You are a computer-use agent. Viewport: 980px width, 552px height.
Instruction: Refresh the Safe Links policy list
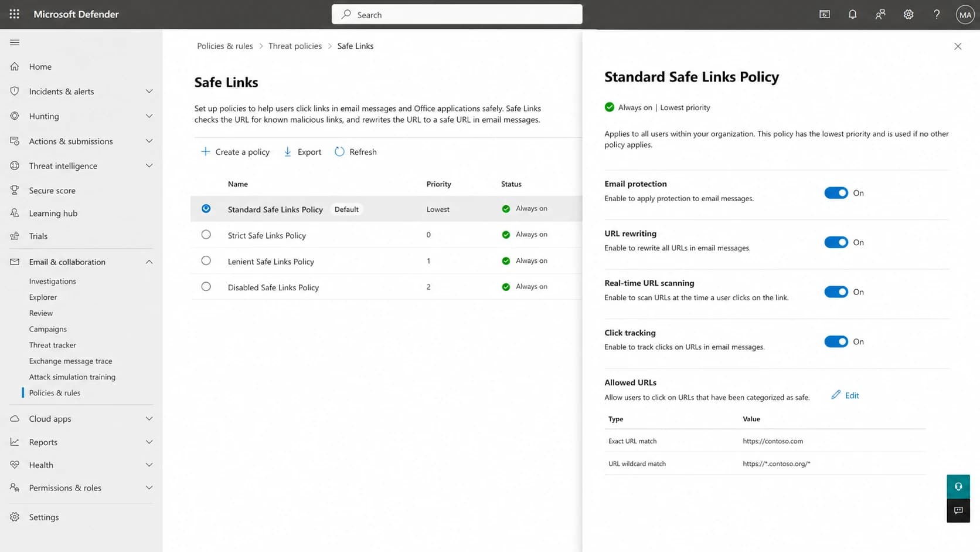pos(356,152)
